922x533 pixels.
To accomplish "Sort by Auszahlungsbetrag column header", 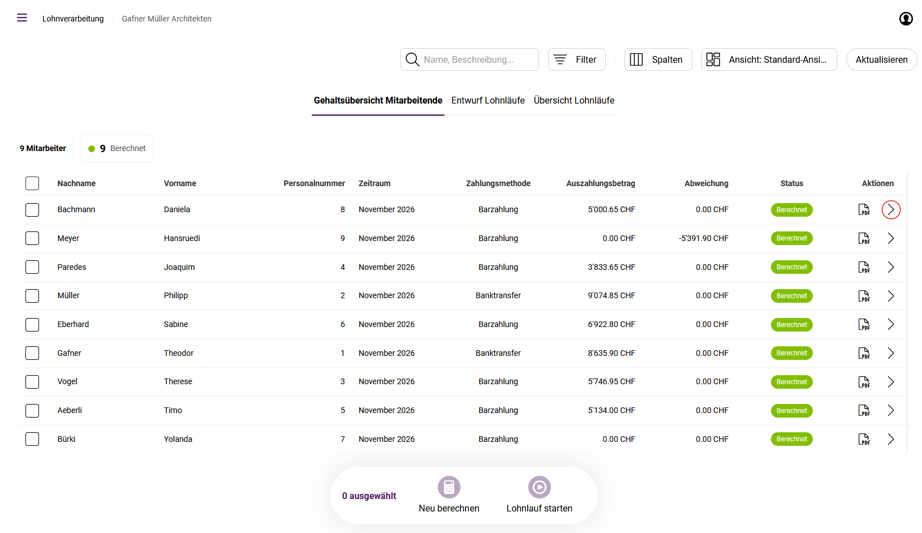I will click(600, 184).
